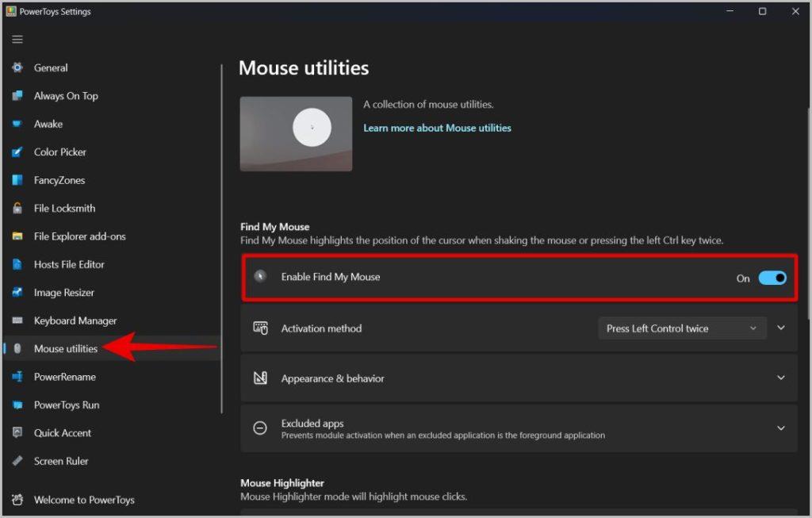Click the Mouse utilities mouse icon
This screenshot has height=518, width=812.
17,348
